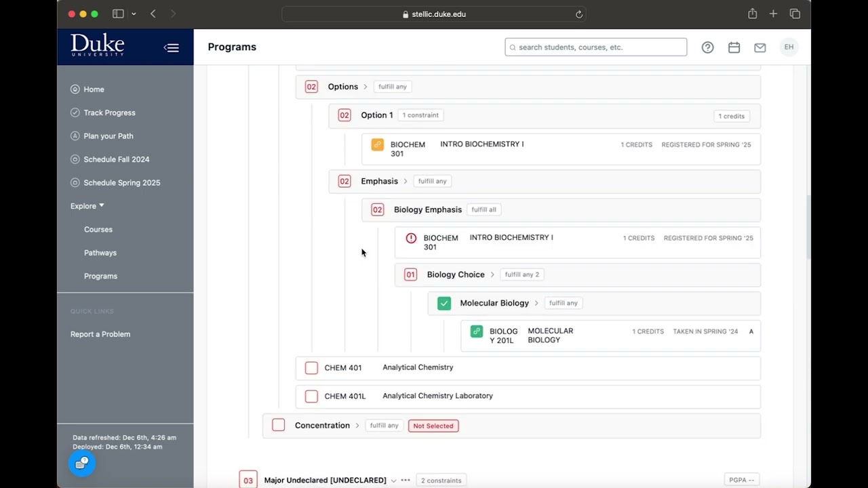Open Courses under Explore

coord(98,229)
